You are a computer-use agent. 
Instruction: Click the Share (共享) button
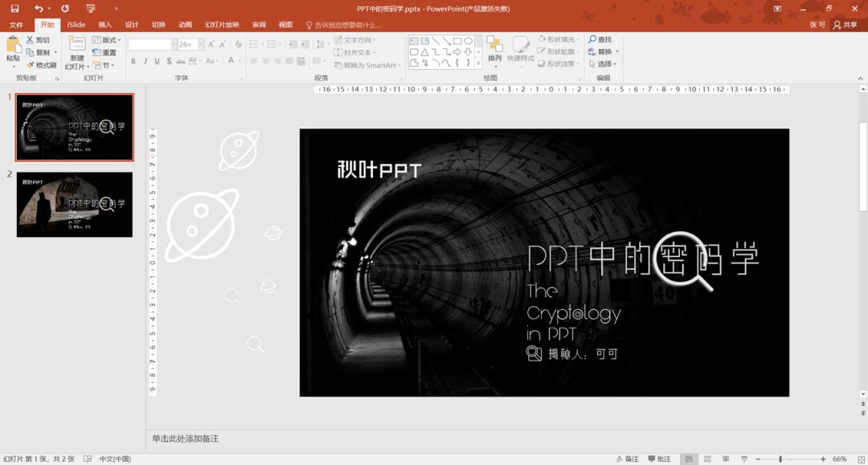[x=845, y=25]
